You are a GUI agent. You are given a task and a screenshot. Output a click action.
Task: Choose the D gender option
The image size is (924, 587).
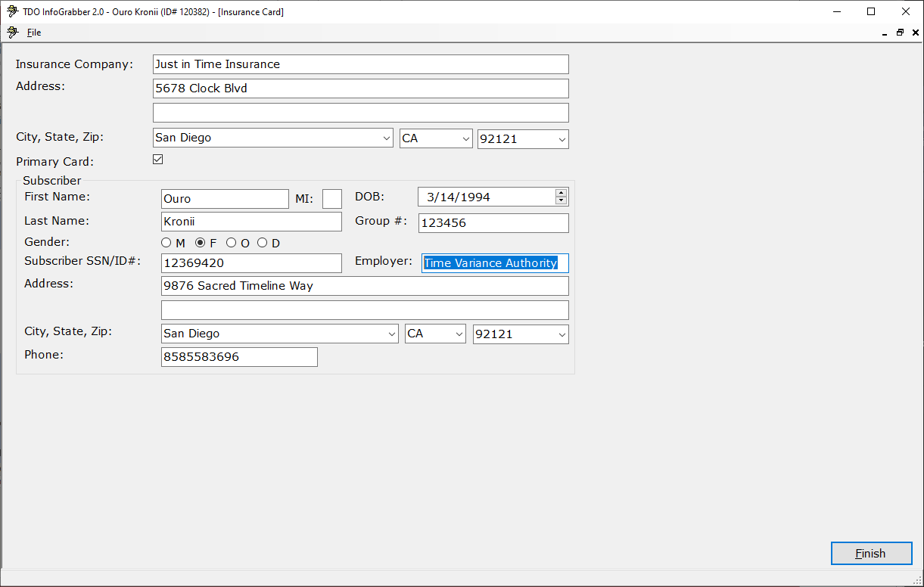263,243
